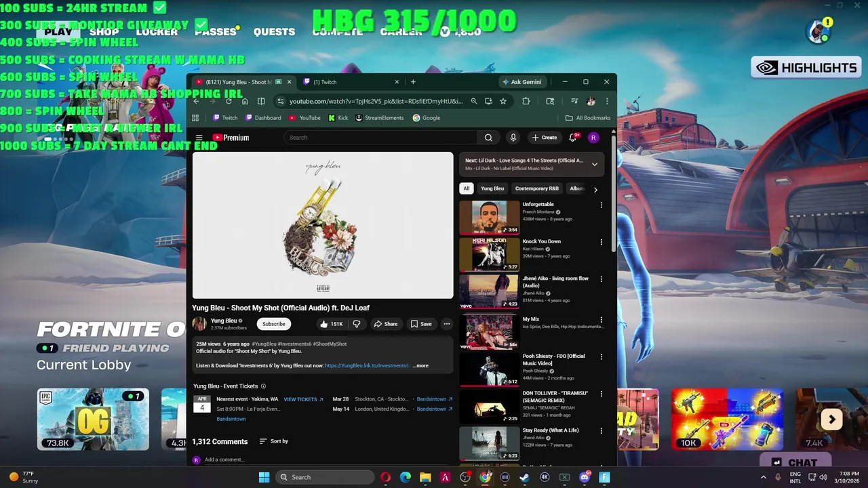Switch to the Twitch browser tab
The width and height of the screenshot is (868, 488).
pyautogui.click(x=351, y=82)
